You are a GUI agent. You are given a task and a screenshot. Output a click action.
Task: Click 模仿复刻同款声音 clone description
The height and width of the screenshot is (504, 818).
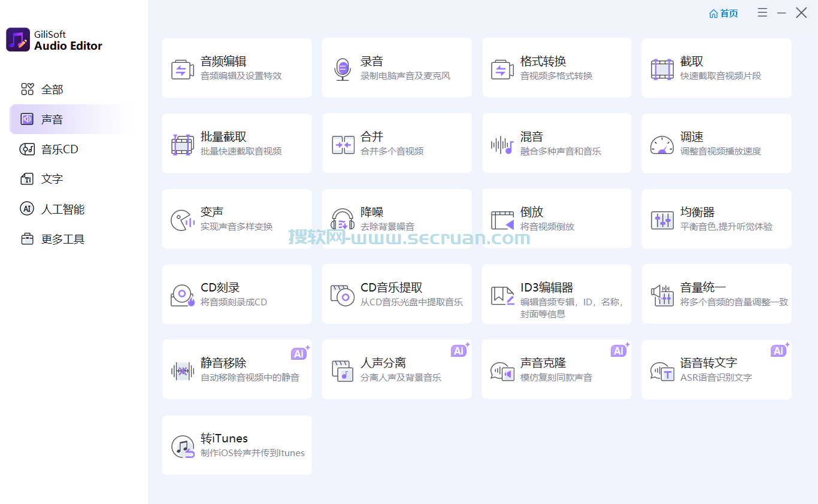click(556, 378)
